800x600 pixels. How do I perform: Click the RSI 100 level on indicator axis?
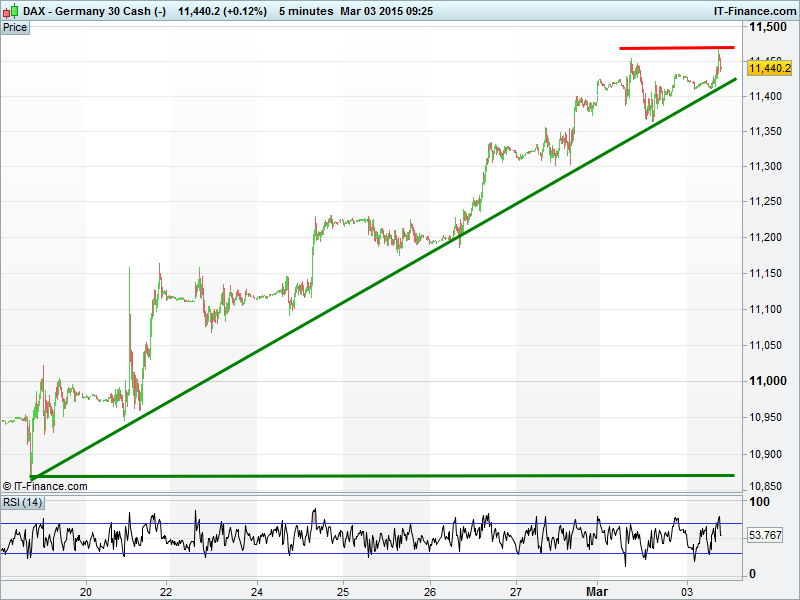pyautogui.click(x=759, y=501)
